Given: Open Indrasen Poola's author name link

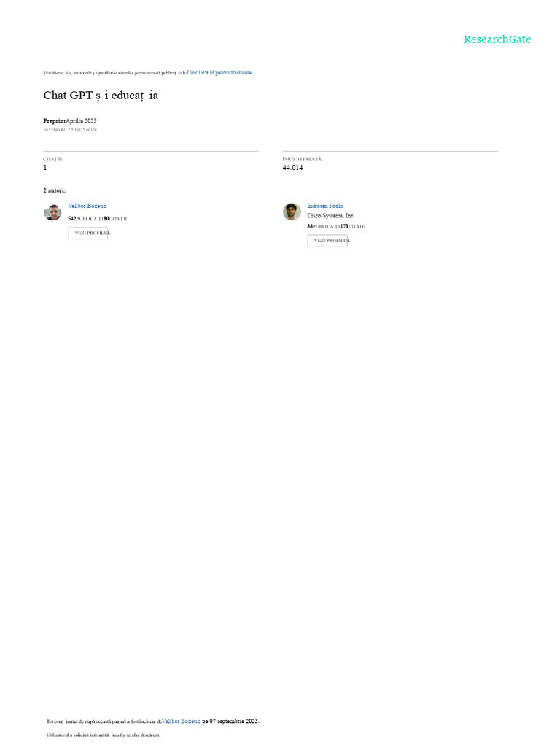Looking at the screenshot, I should coord(324,206).
